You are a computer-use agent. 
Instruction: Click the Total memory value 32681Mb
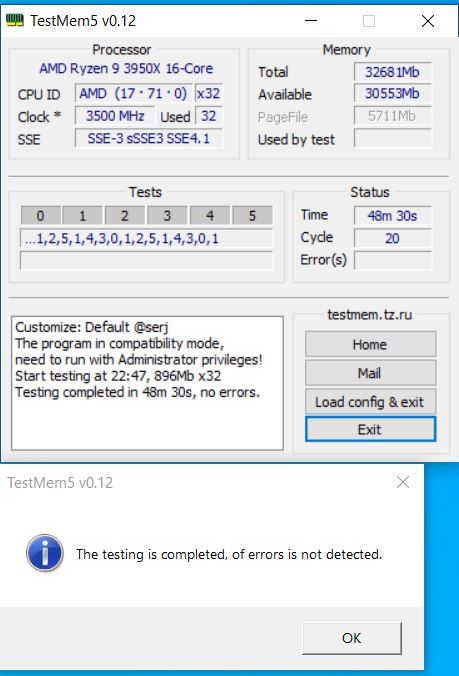tap(392, 72)
